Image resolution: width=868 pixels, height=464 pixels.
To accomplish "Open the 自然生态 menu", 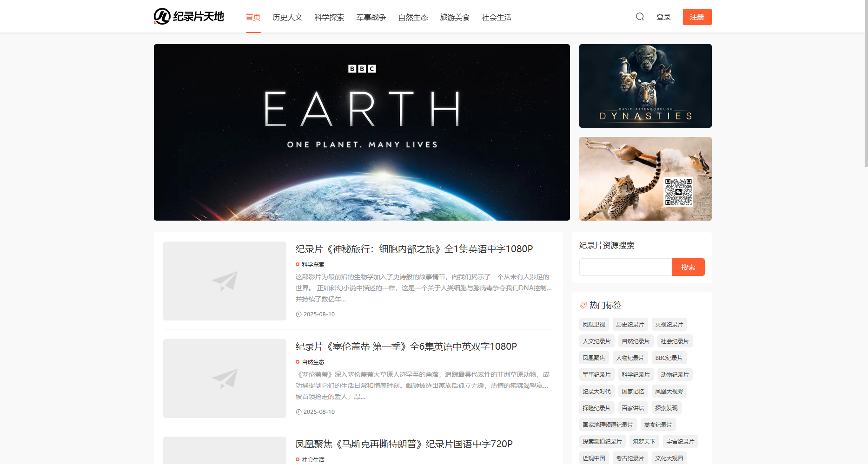I will (413, 17).
